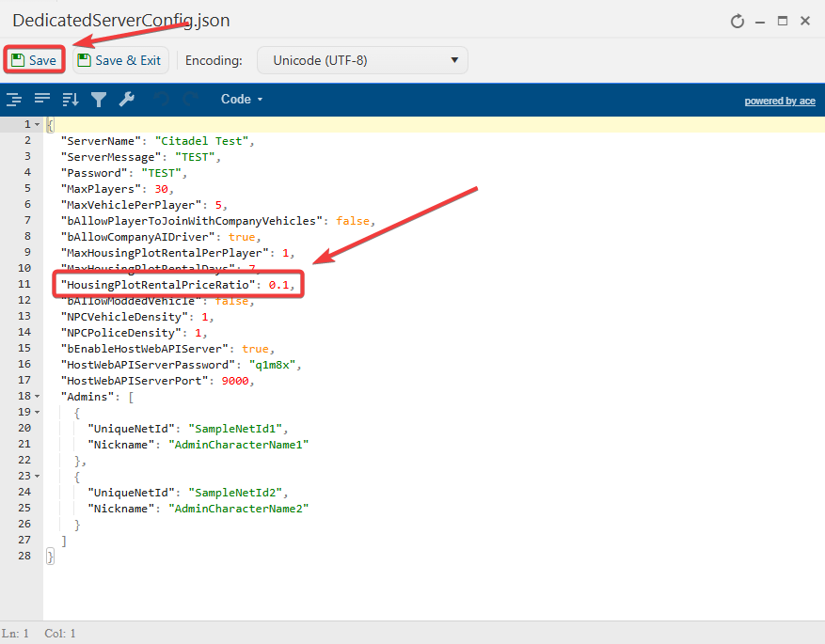Close the DedicatedServerConfig.json editor
Viewport: 825px width, 644px height.
tap(805, 21)
